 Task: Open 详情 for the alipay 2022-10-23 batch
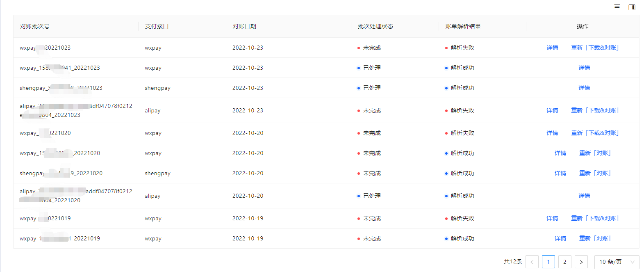coord(552,110)
